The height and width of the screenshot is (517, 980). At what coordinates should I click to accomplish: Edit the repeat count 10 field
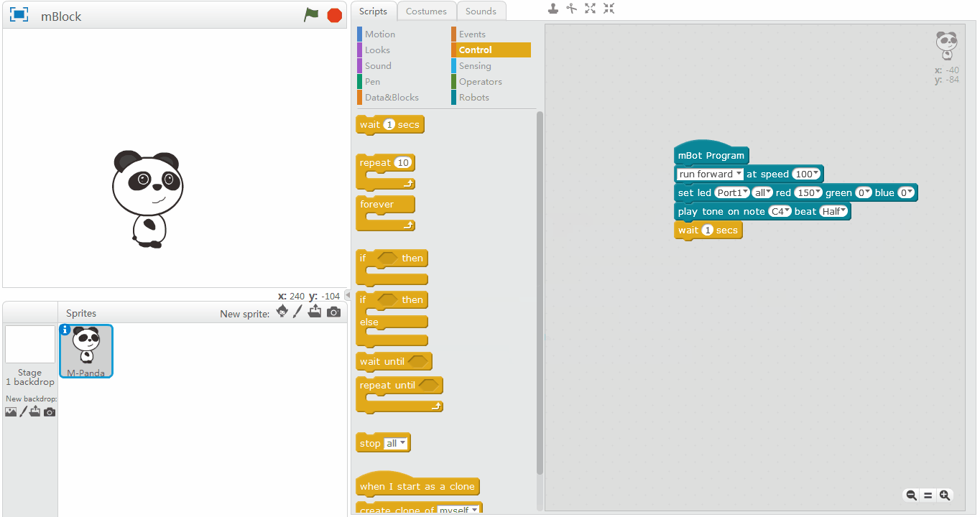403,163
